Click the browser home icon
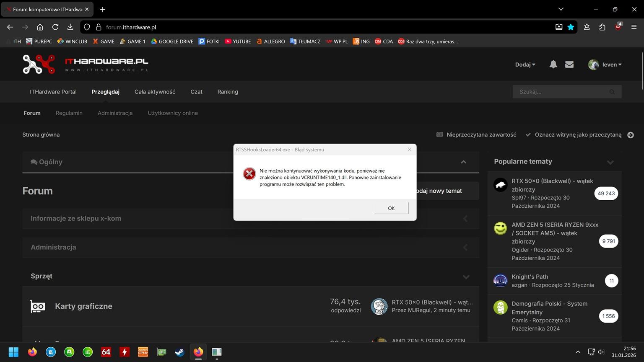Viewport: 644px width, 362px height. coord(40,27)
